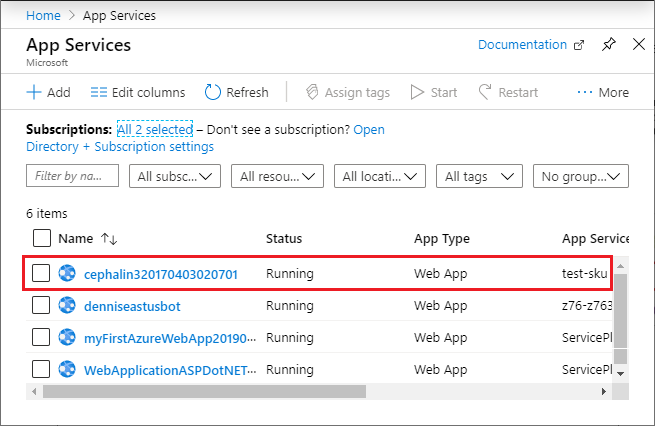Viewport: 655px width, 426px height.
Task: Toggle the select-all checkbox in header
Action: pyautogui.click(x=42, y=238)
